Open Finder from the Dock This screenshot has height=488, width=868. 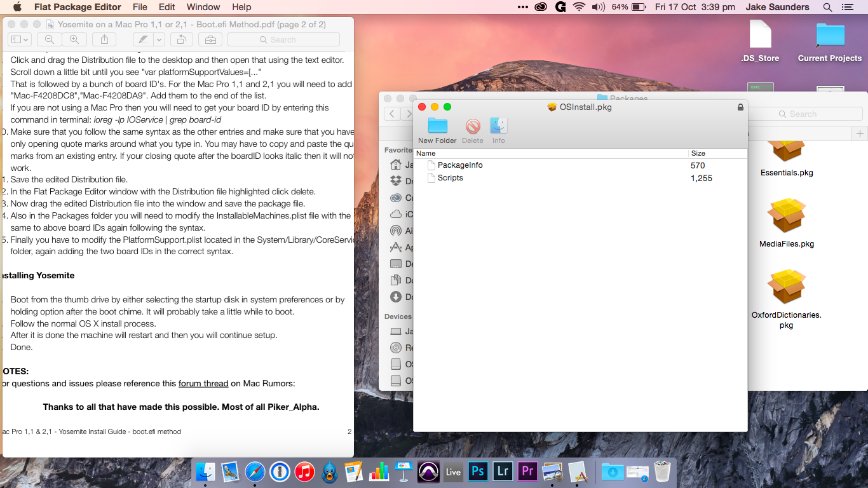[205, 471]
